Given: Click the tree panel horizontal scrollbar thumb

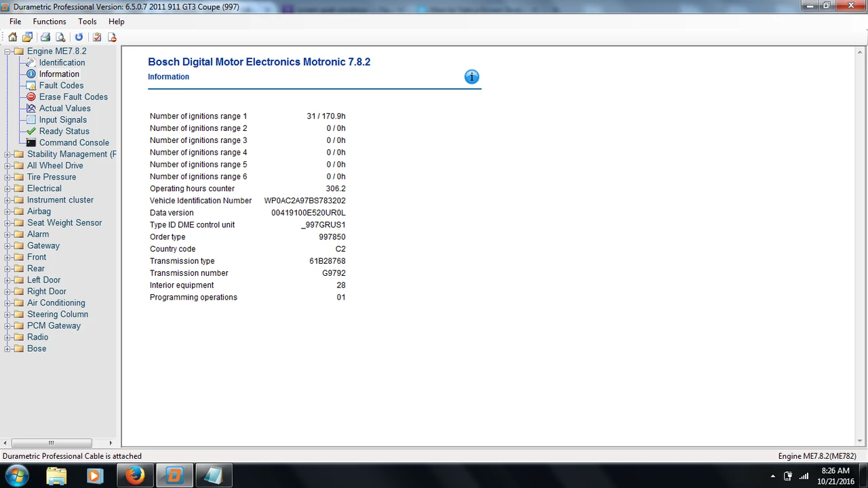Looking at the screenshot, I should click(x=51, y=443).
